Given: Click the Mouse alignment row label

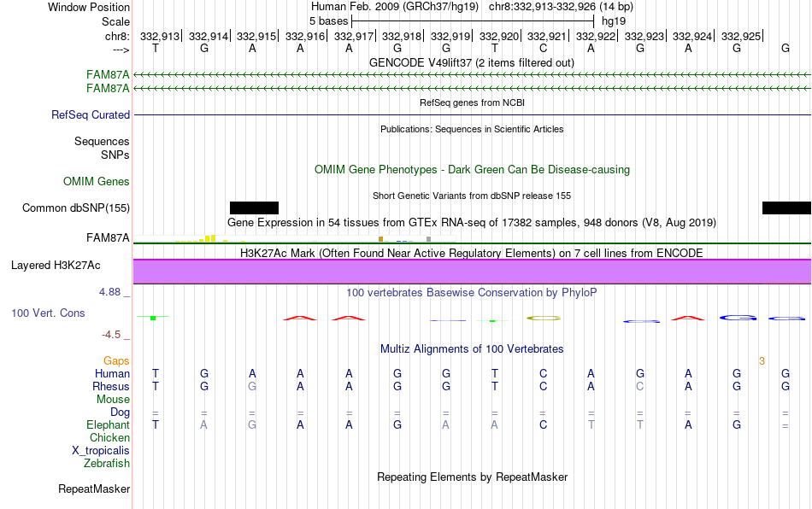Looking at the screenshot, I should coord(114,400).
